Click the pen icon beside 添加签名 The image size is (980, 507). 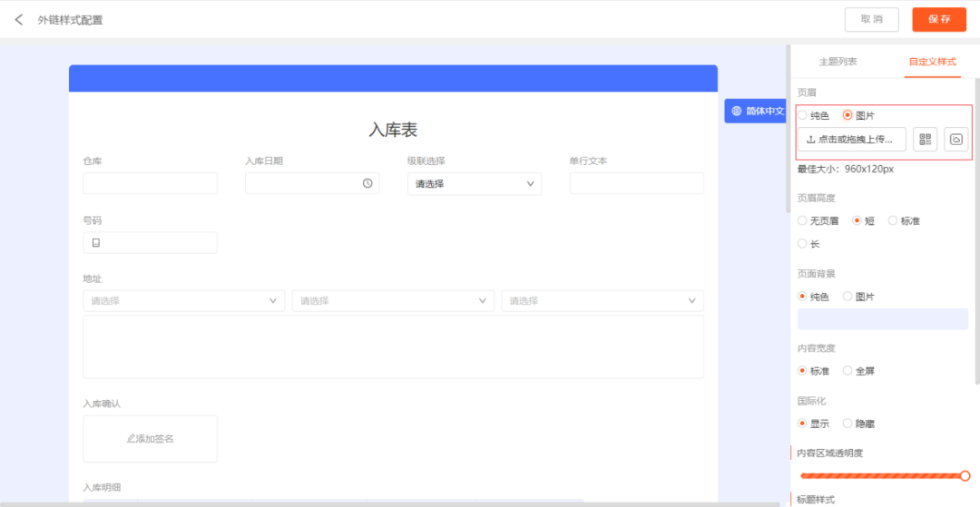[131, 438]
